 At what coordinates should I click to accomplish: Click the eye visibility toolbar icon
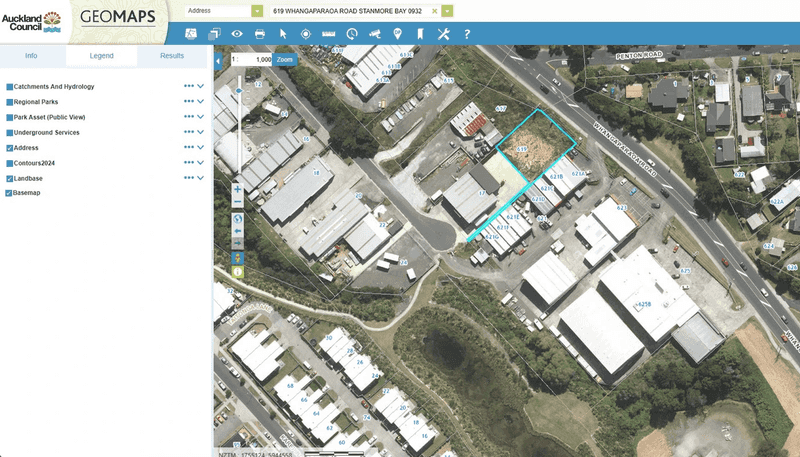click(x=237, y=34)
